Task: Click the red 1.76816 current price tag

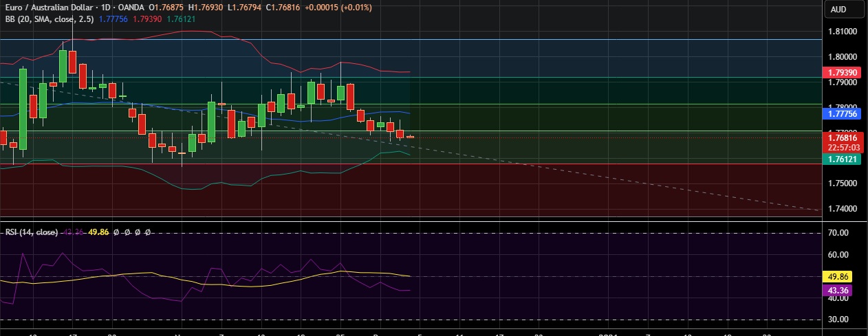Action: (x=843, y=137)
